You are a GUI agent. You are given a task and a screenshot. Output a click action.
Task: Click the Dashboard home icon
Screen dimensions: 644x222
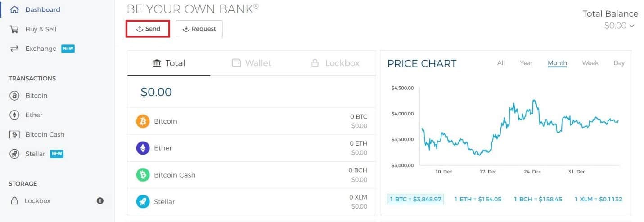14,9
